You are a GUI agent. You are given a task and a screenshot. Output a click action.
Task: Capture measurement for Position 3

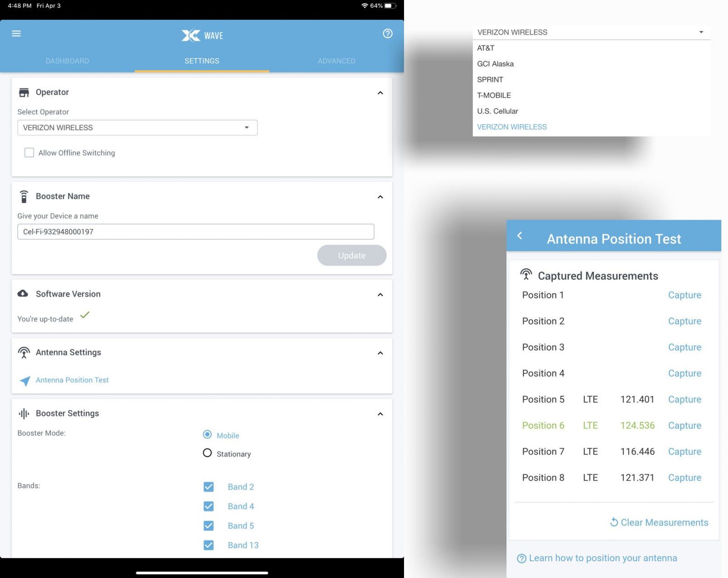coord(684,347)
